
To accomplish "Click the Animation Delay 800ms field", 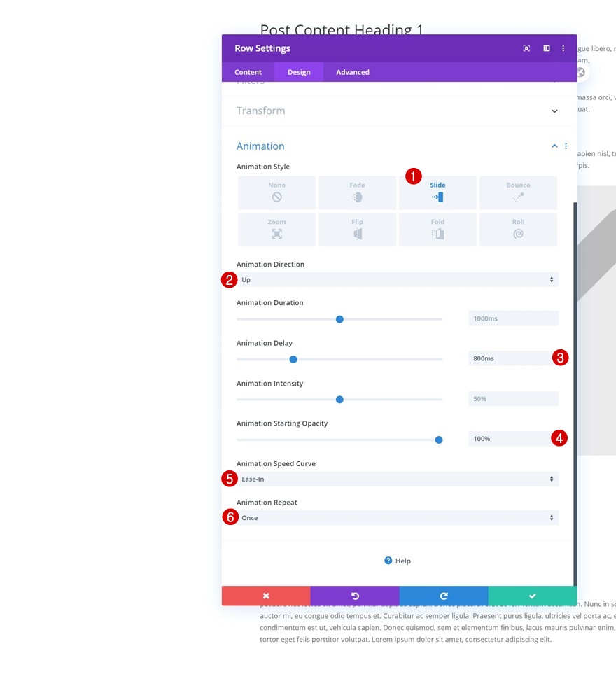I will pos(513,358).
